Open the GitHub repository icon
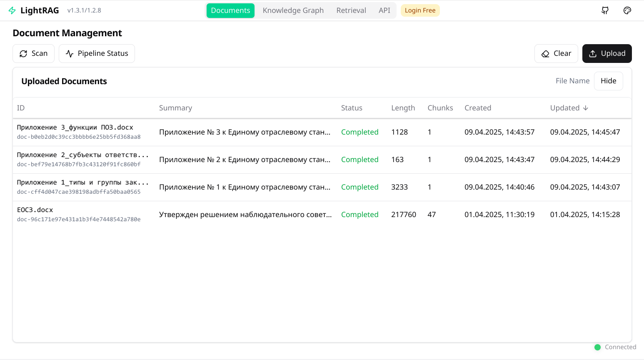 point(605,10)
